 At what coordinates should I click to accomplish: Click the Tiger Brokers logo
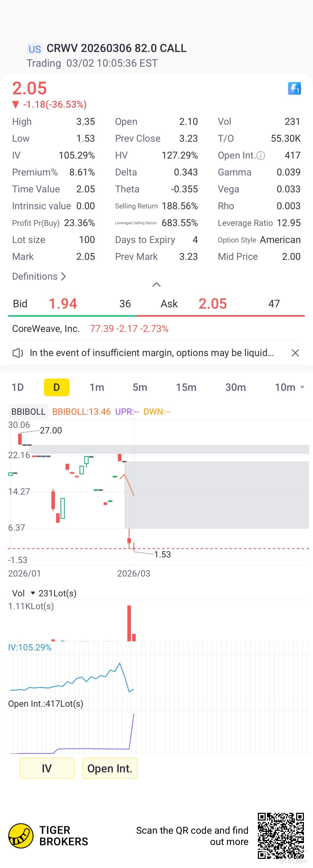[21, 836]
